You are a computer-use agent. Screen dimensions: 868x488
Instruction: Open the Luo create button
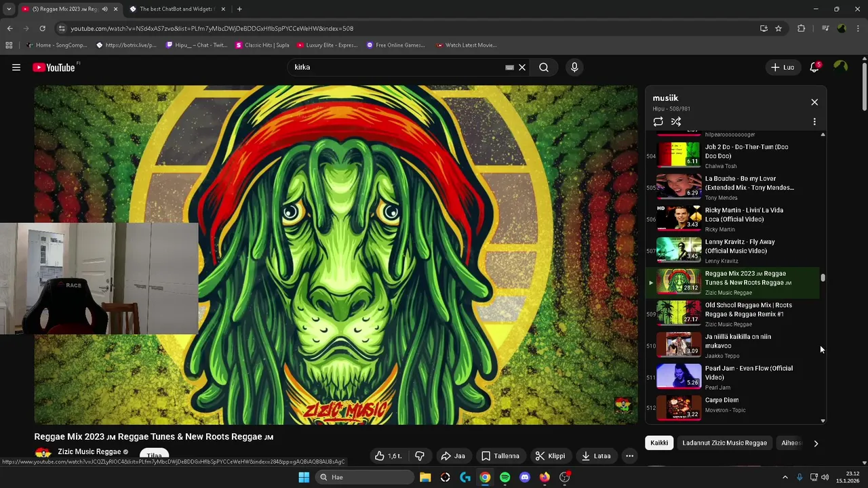point(782,67)
